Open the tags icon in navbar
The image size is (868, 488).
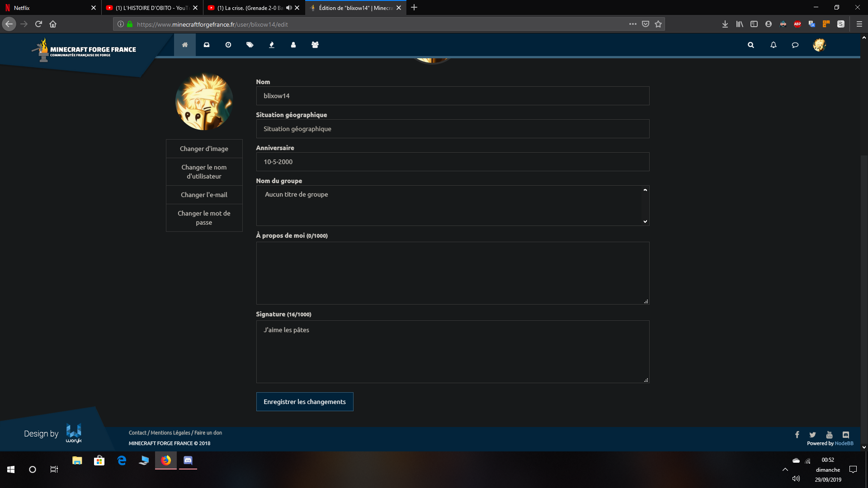point(250,45)
